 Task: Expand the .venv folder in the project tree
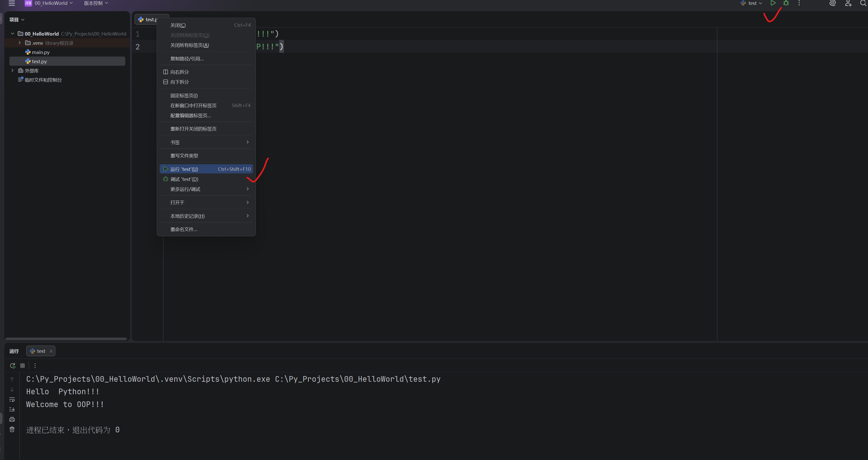click(x=19, y=43)
